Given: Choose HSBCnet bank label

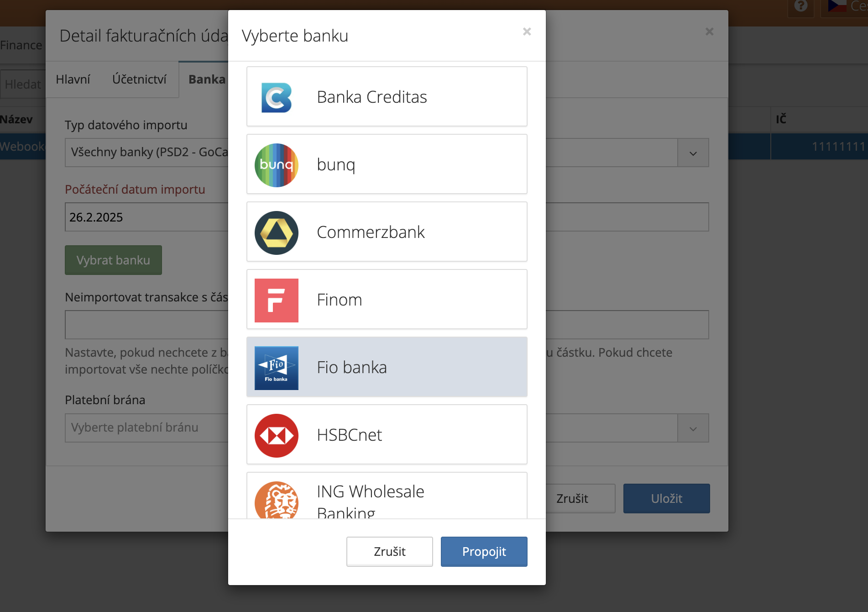Looking at the screenshot, I should 349,435.
